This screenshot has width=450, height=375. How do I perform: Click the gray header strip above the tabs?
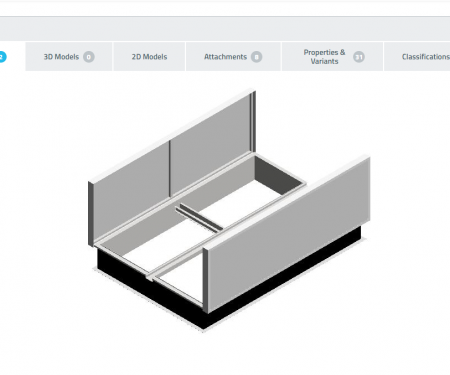pyautogui.click(x=225, y=29)
